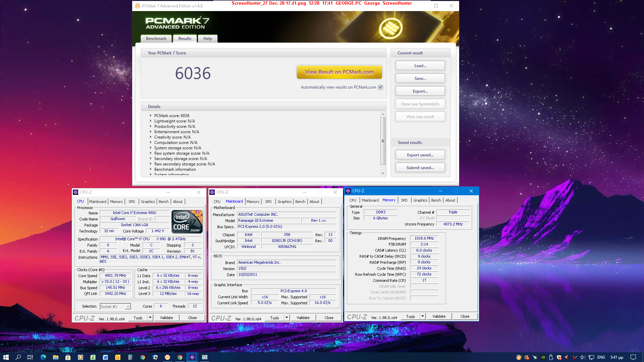Expand Lightweight score details row
Viewport: 644px width, 362px height.
151,121
